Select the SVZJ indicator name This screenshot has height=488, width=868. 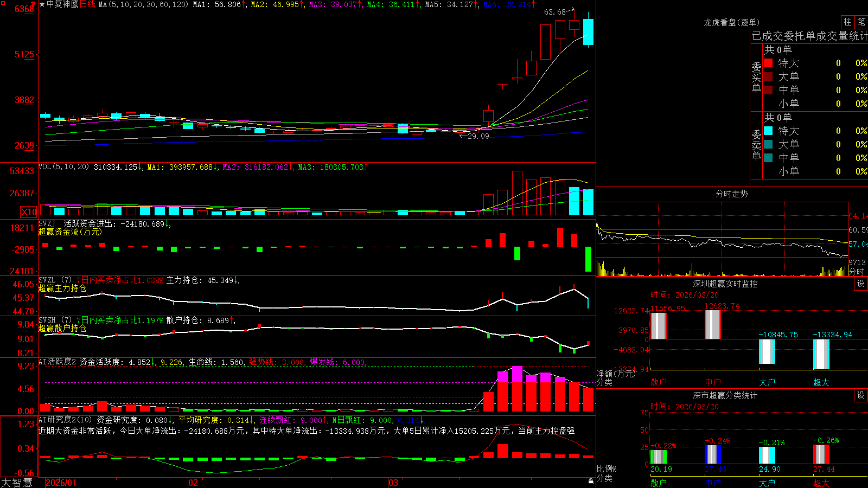point(47,224)
